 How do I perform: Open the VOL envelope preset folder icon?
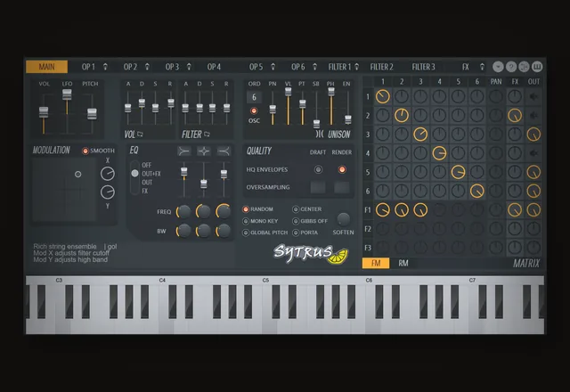[141, 135]
